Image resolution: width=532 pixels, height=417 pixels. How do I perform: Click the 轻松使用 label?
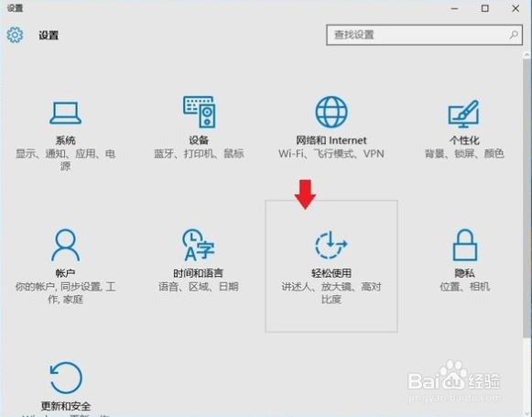pyautogui.click(x=331, y=273)
